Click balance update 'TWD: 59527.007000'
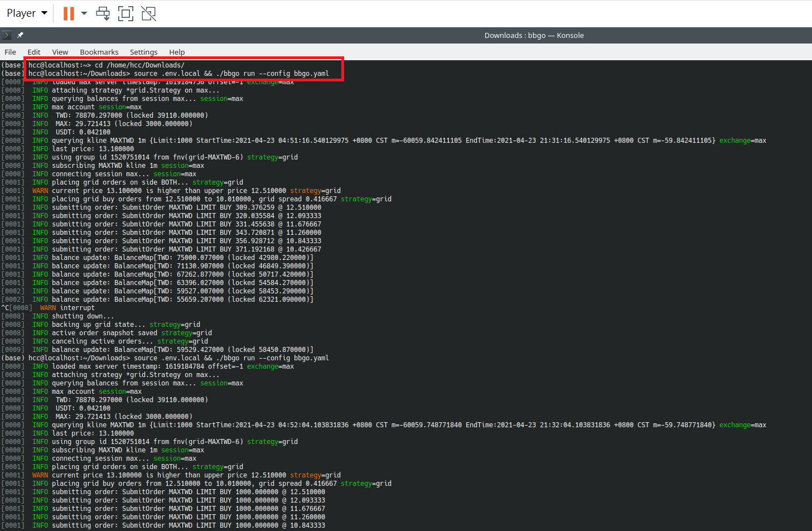This screenshot has height=531, width=812. point(158,291)
